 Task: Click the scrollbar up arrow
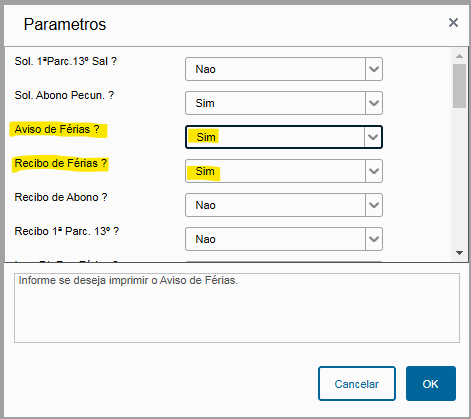pyautogui.click(x=460, y=56)
